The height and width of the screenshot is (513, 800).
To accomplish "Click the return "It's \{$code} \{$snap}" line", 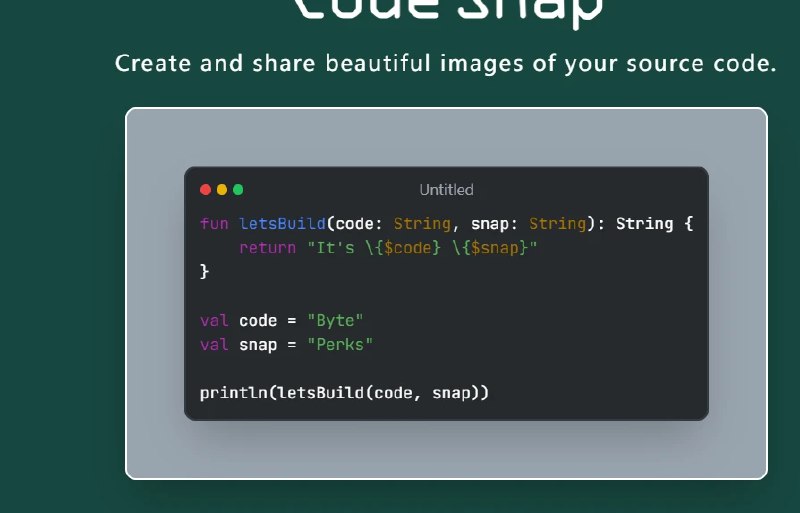I will (388, 248).
